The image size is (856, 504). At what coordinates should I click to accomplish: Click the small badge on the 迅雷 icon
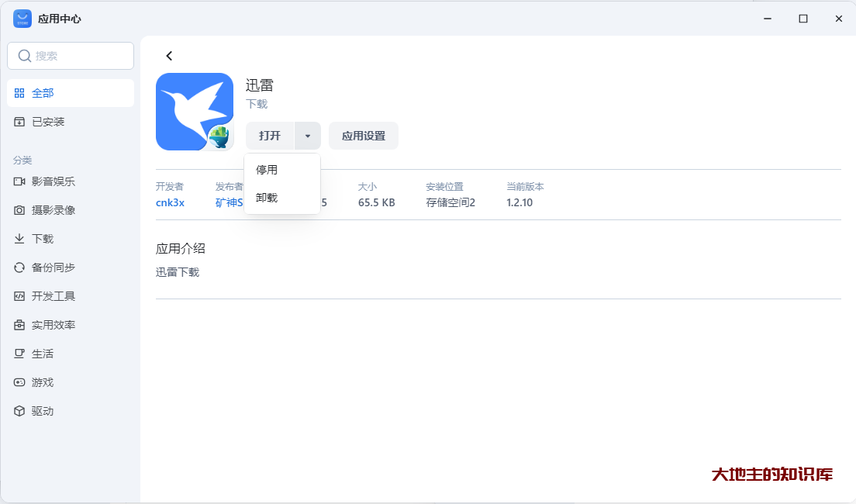point(219,136)
